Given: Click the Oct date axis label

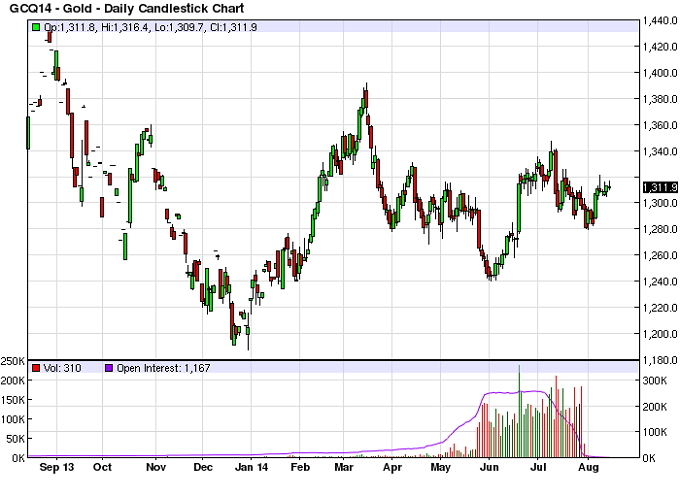Looking at the screenshot, I should point(103,468).
